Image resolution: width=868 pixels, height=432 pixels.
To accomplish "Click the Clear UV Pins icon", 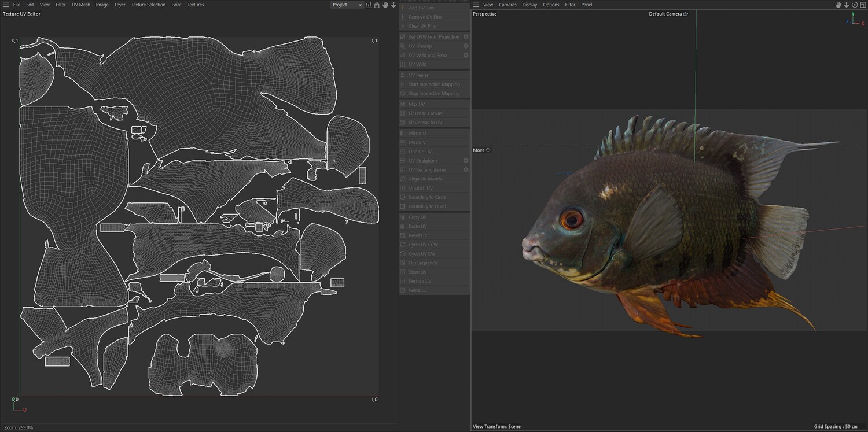I will (403, 26).
